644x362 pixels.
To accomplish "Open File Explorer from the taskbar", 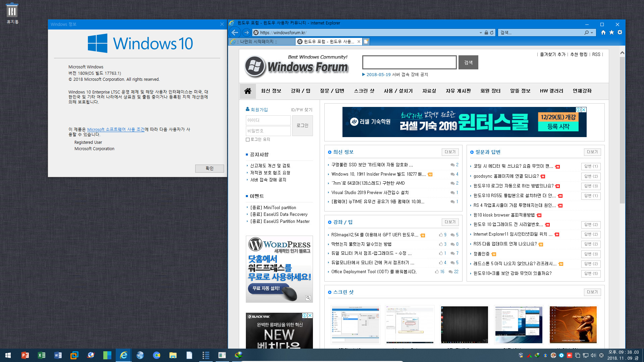I will click(173, 355).
